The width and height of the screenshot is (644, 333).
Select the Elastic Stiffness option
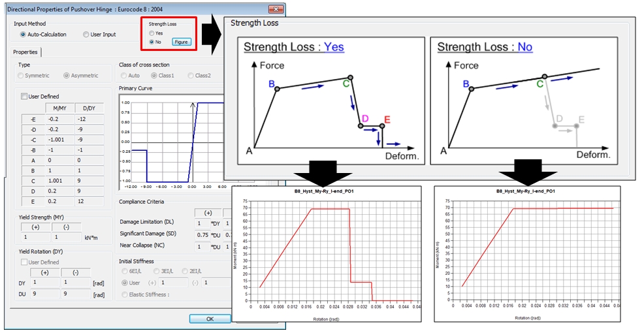click(124, 294)
